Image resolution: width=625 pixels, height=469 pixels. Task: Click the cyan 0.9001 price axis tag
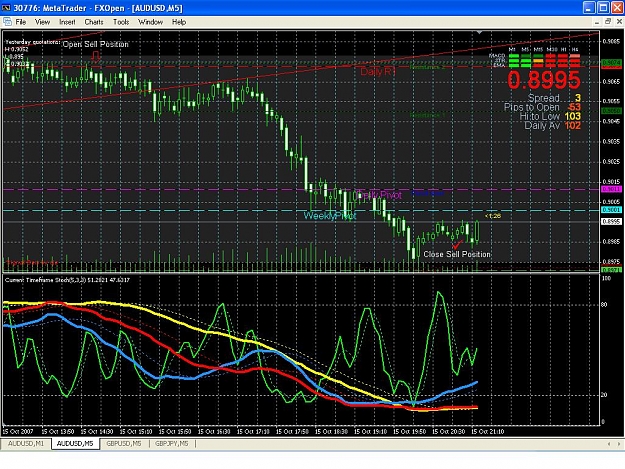click(x=611, y=210)
